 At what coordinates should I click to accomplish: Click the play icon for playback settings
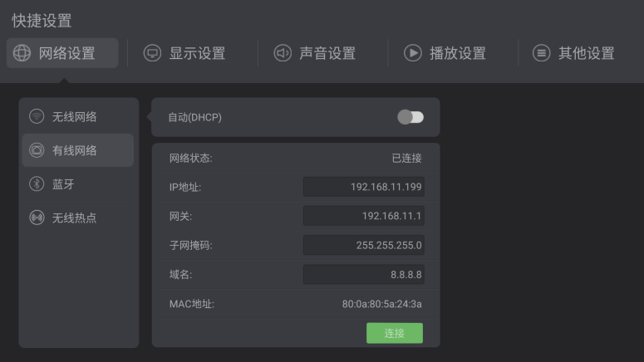click(x=413, y=53)
